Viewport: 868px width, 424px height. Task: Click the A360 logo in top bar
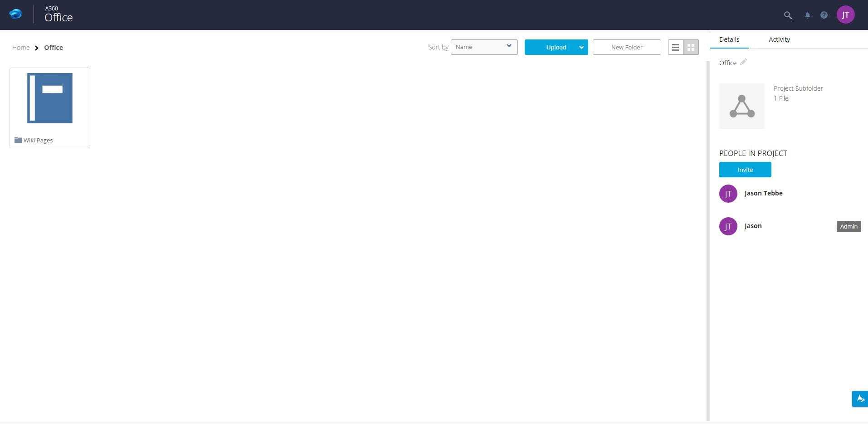pyautogui.click(x=15, y=14)
